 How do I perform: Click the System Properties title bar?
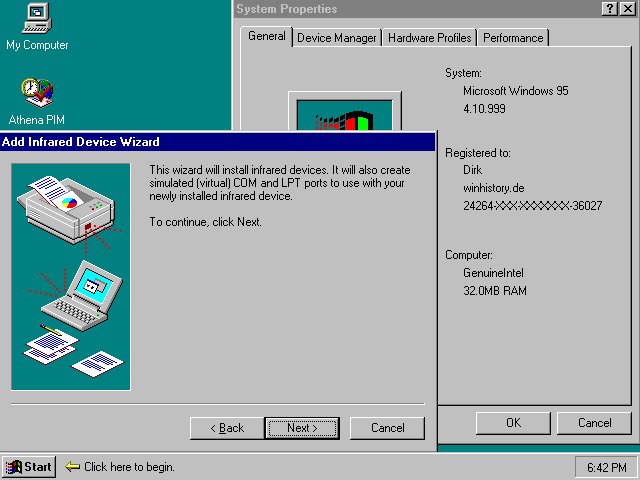pyautogui.click(x=416, y=9)
